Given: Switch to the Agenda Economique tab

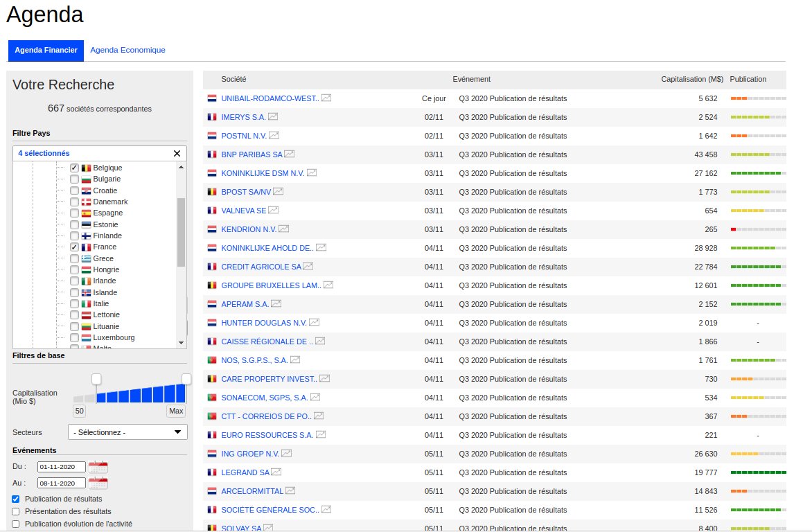Looking at the screenshot, I should click(128, 50).
